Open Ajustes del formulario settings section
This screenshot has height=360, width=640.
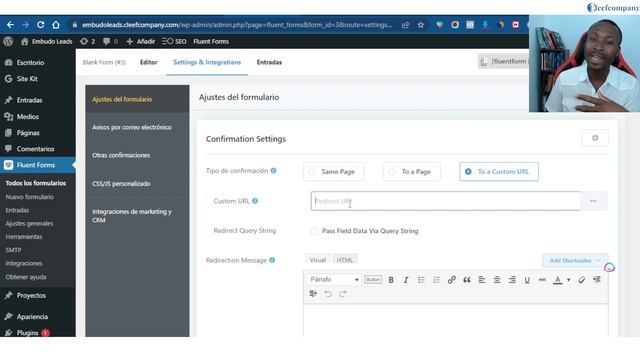click(137, 99)
